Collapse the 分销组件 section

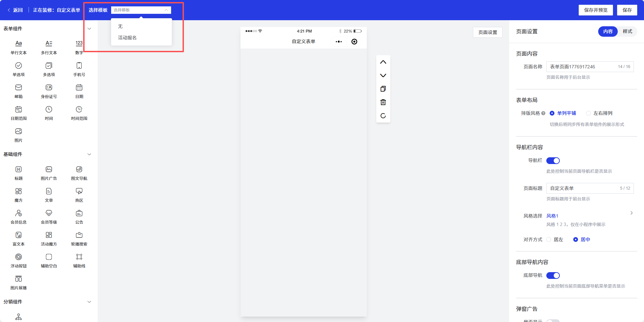click(x=89, y=302)
